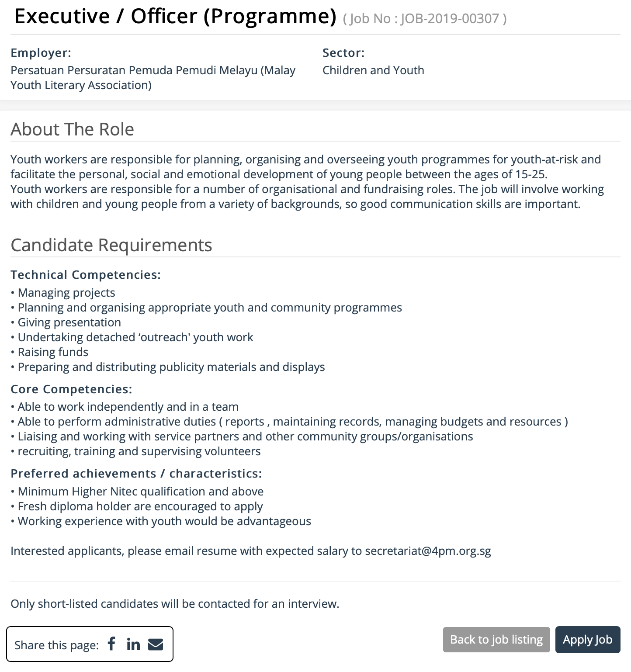Click the Children and Youth sector value
631x672 pixels.
tap(373, 70)
